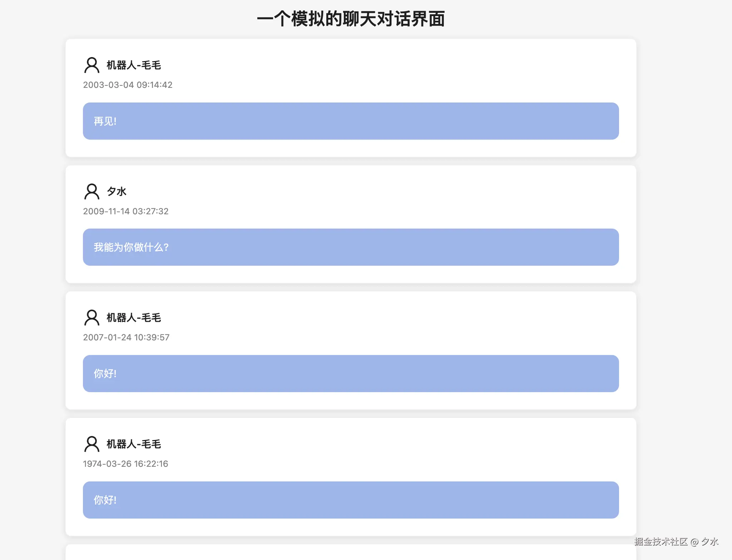The image size is (732, 560).
Task: Click the person icon beside 夕水's name
Action: 91,192
